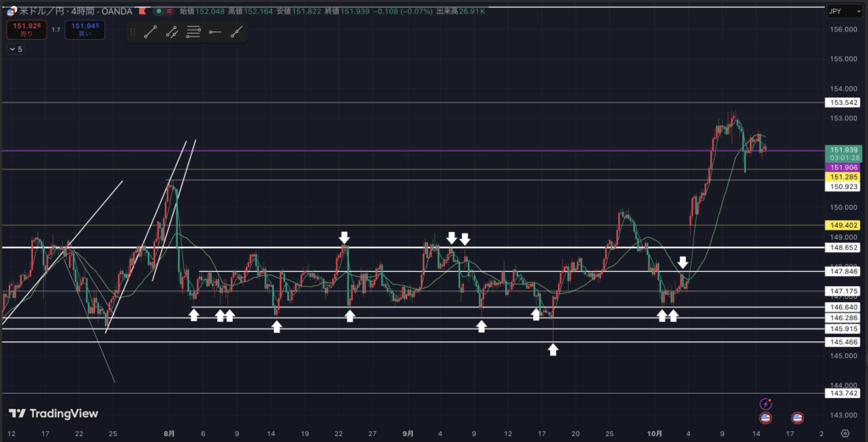Pick the last line tool in the floating toolbar
Screen dimensions: 868x442
(x=236, y=32)
